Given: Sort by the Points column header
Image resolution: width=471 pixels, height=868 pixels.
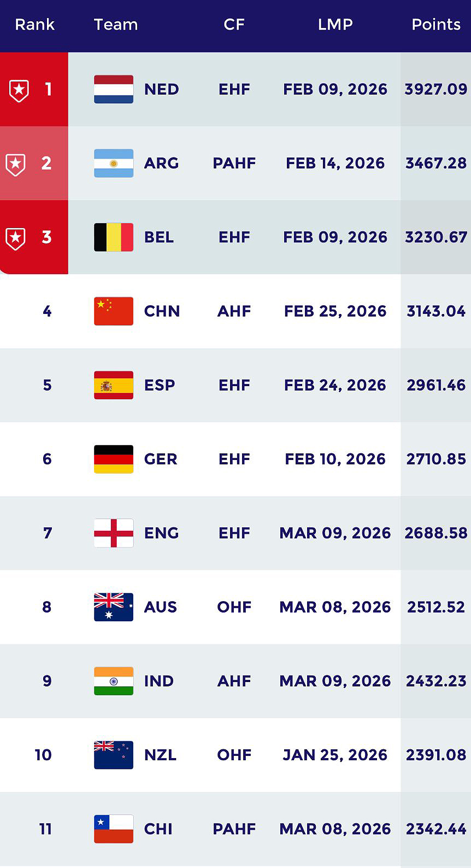Looking at the screenshot, I should click(435, 25).
